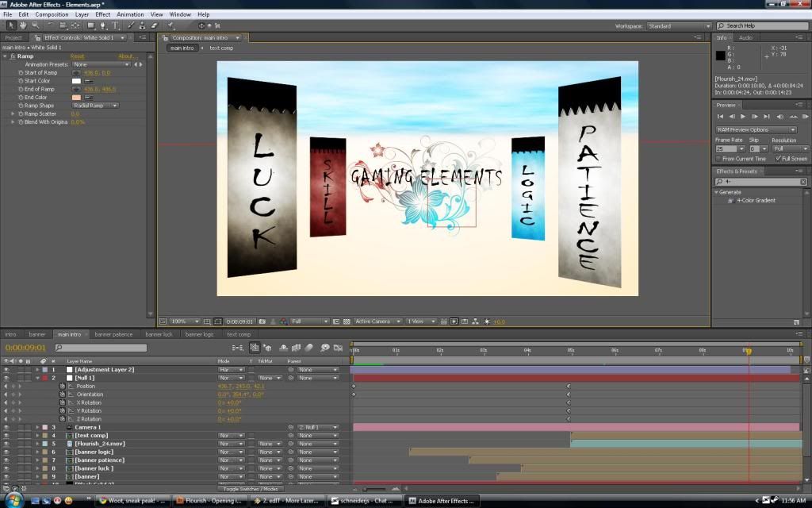This screenshot has height=508, width=812.
Task: Select the Zoom magnifier tool
Action: [36, 25]
